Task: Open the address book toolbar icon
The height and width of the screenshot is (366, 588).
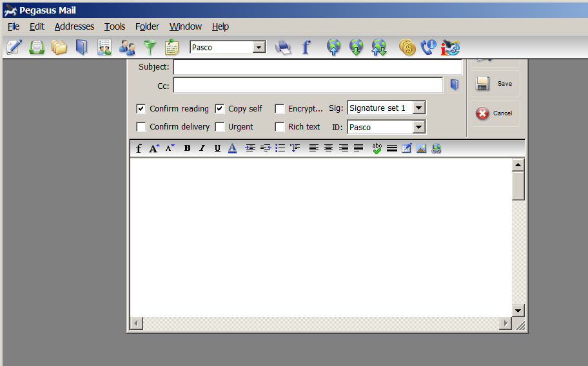Action: tap(81, 47)
